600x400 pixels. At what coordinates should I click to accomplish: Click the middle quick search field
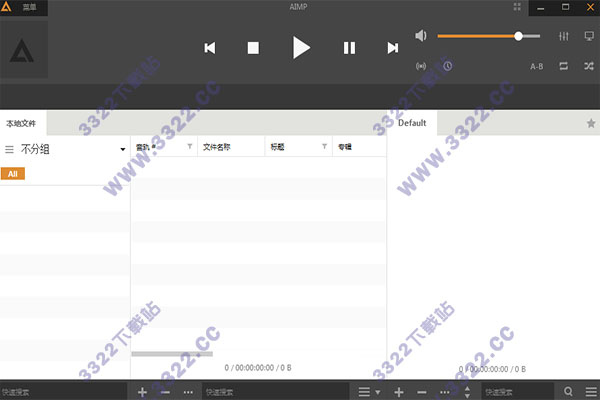276,392
